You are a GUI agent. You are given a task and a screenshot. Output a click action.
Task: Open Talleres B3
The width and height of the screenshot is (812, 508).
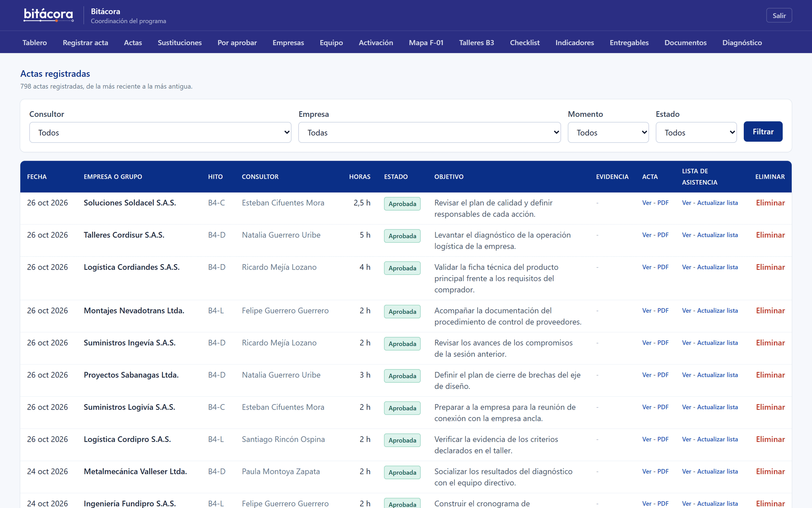(476, 43)
